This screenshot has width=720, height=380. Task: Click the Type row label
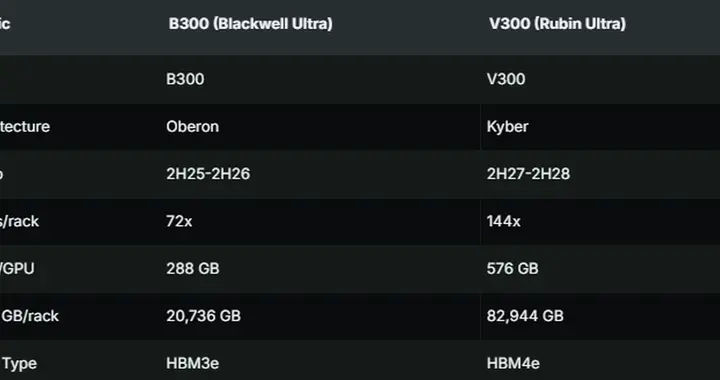[x=19, y=364]
